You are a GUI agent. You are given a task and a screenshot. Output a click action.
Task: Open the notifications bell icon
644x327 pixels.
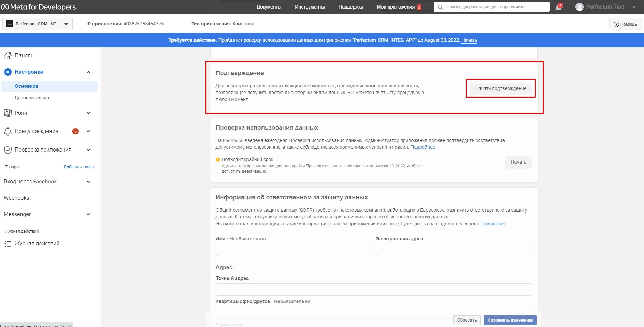pos(558,7)
